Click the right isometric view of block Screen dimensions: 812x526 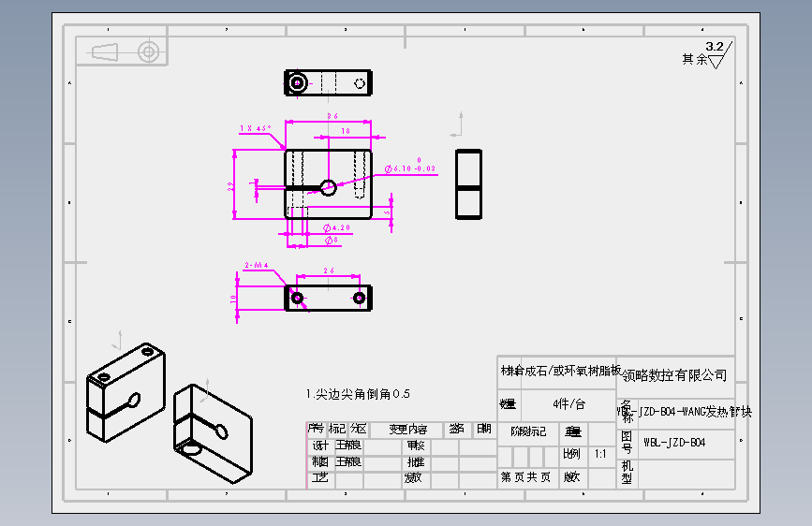click(213, 434)
